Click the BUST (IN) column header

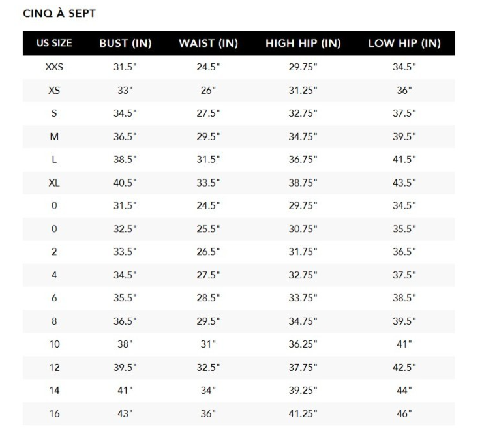tap(125, 44)
